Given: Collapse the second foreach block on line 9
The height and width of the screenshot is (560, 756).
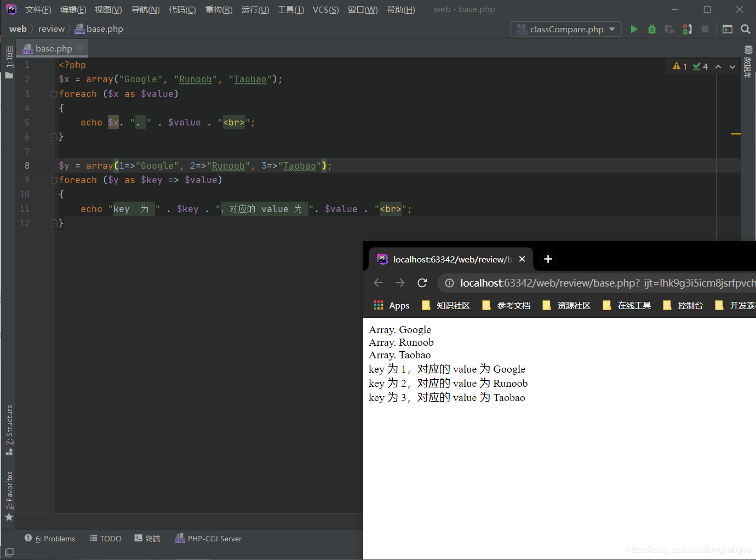Looking at the screenshot, I should click(54, 180).
